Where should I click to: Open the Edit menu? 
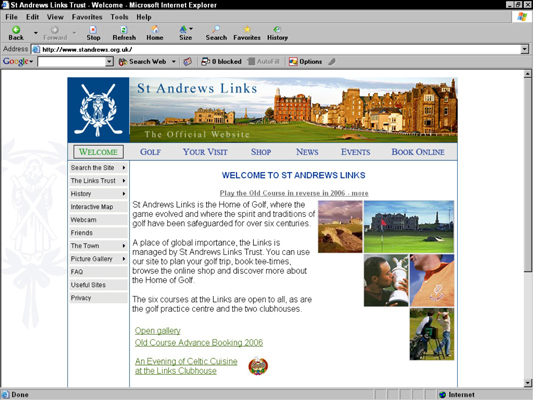(32, 17)
